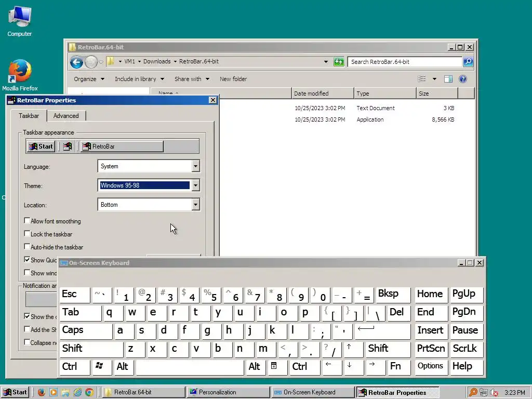Refresh the explorer address bar location

[x=339, y=62]
